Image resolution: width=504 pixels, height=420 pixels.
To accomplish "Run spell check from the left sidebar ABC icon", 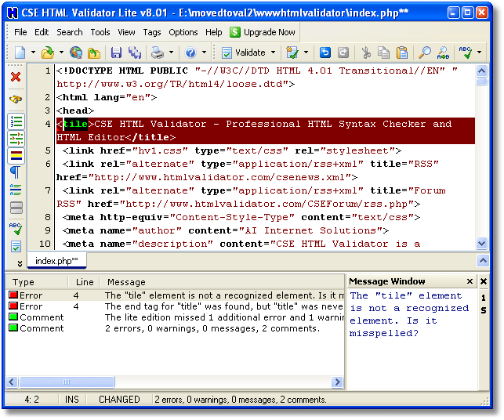I will (x=16, y=228).
